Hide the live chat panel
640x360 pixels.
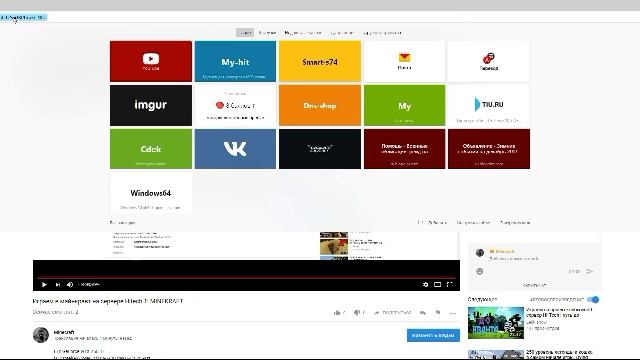point(534,285)
